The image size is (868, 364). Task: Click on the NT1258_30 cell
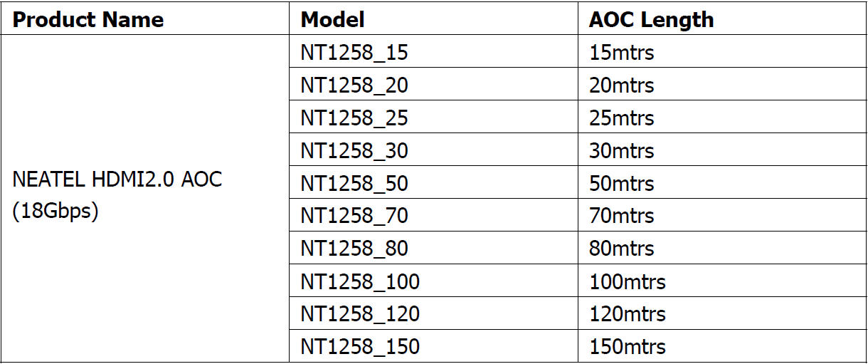pyautogui.click(x=354, y=151)
